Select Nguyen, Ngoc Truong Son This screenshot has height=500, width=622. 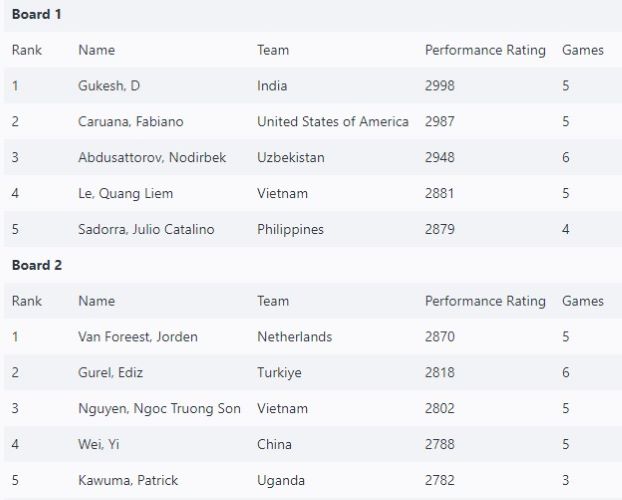tap(159, 409)
